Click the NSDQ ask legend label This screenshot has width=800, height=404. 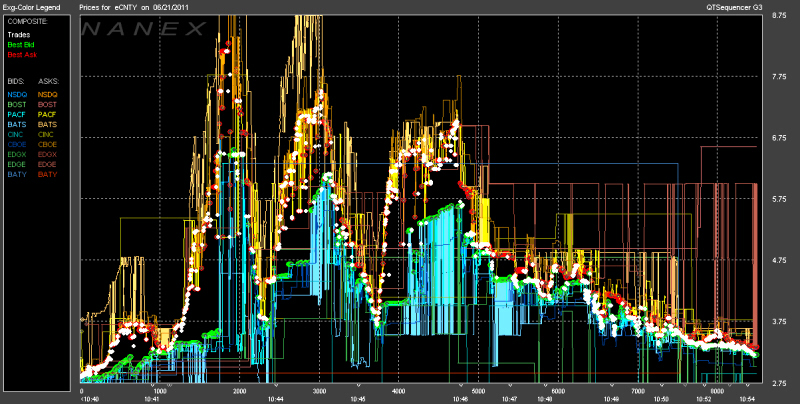coord(47,93)
